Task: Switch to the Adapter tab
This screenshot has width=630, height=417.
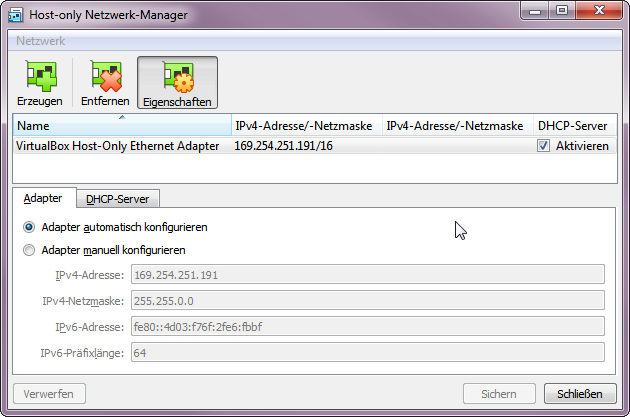Action: click(x=43, y=198)
